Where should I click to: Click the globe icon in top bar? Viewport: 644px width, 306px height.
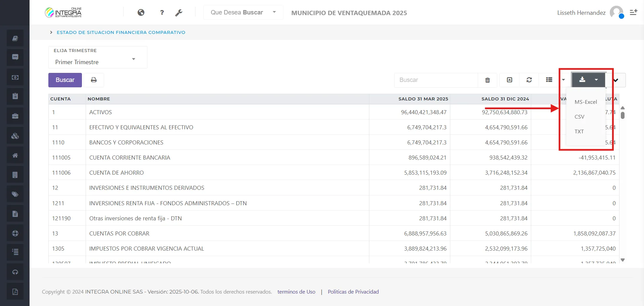pos(141,12)
